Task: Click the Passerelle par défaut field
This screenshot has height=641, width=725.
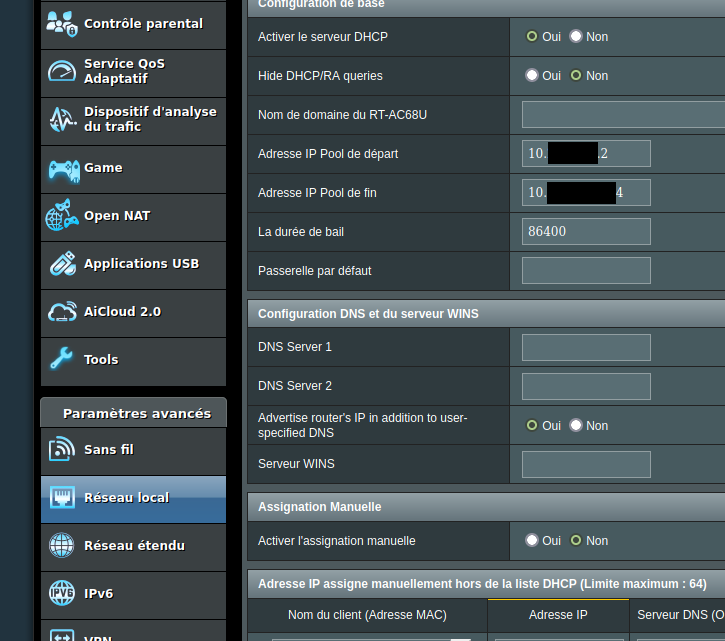Action: click(x=586, y=271)
